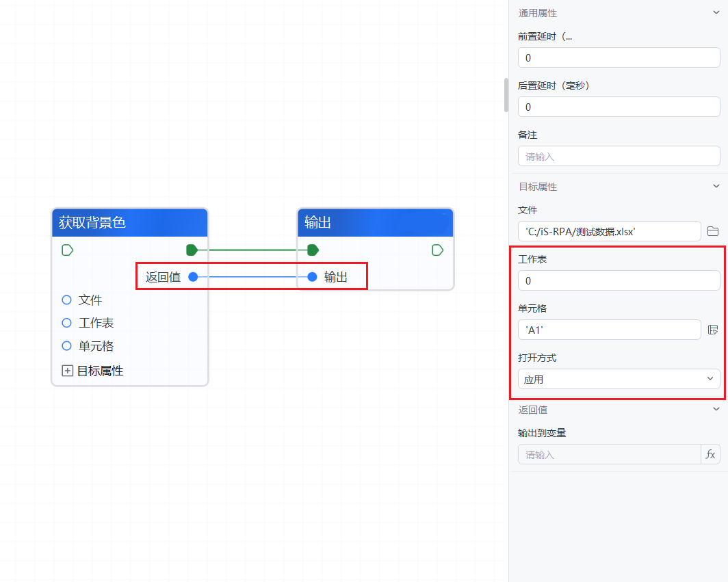Select the 输出 node title header
Screen dimensions: 728x582
[375, 223]
